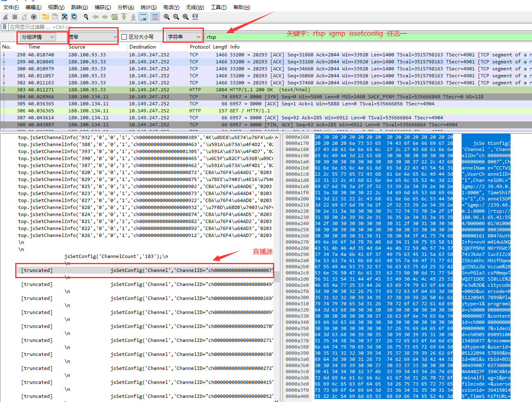Open the 分组详情 search scope dropdown
The image size is (532, 402).
[x=37, y=37]
